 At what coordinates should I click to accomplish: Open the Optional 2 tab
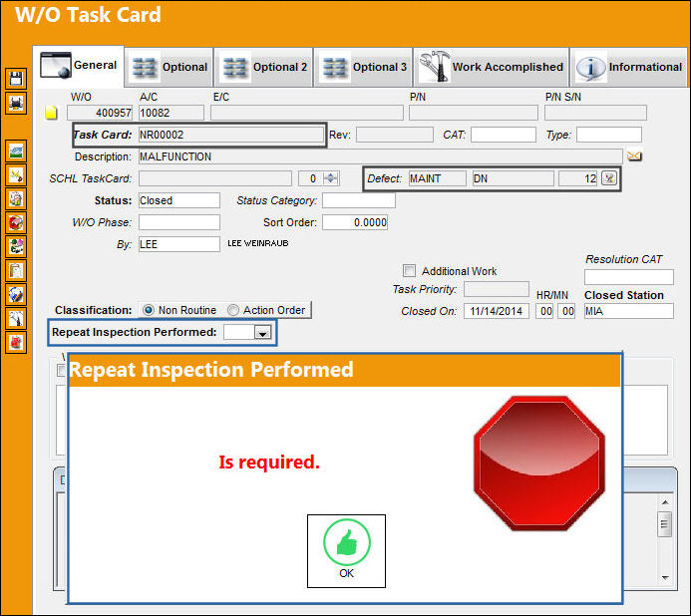263,68
